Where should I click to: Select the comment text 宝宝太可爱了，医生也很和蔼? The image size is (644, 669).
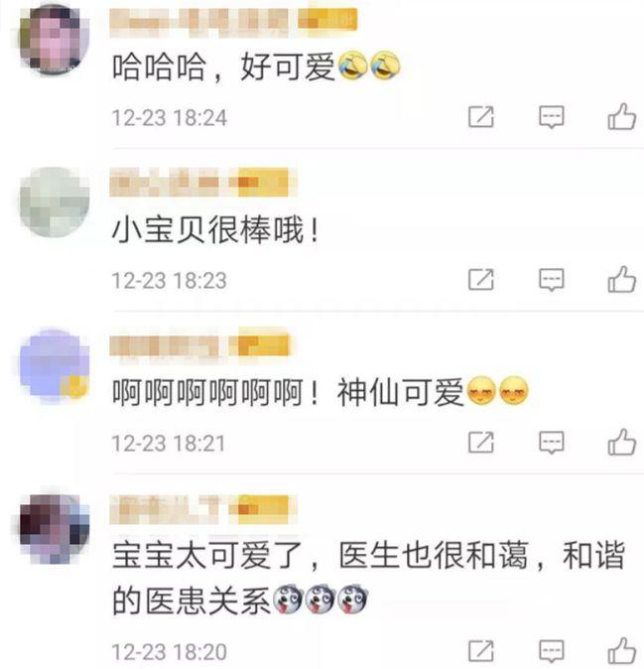tap(321, 556)
